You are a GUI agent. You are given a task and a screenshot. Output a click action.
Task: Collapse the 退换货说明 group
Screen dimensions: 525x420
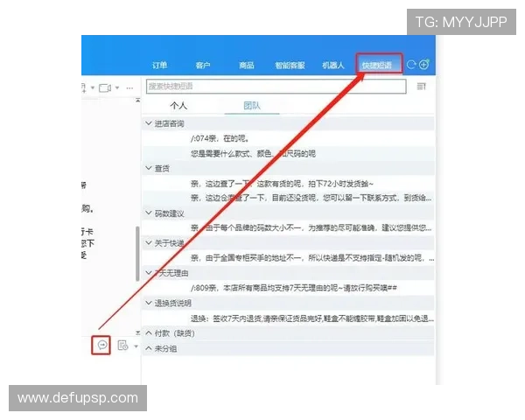(149, 303)
